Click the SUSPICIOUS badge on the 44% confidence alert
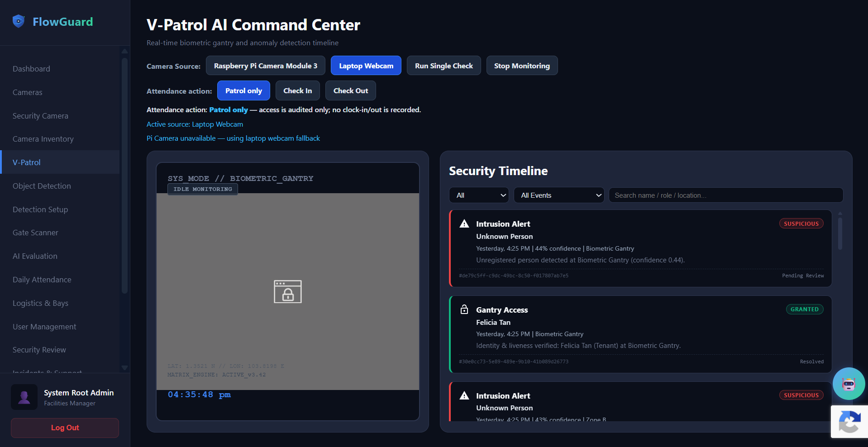Image resolution: width=868 pixels, height=447 pixels. point(801,223)
